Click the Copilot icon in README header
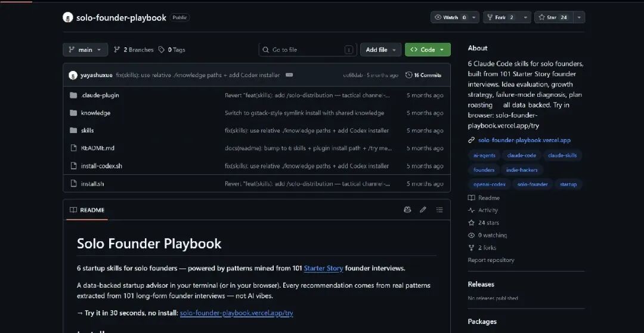The image size is (644, 333). pyautogui.click(x=407, y=210)
